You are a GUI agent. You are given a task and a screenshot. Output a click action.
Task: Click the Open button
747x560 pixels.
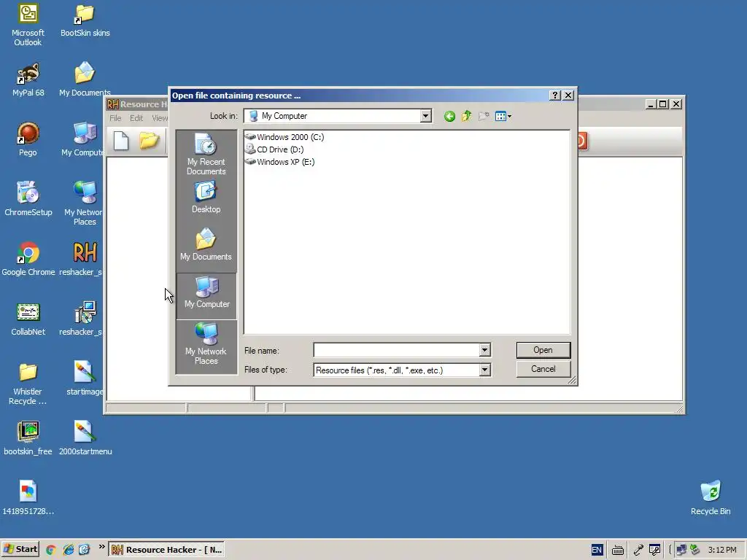pyautogui.click(x=543, y=350)
